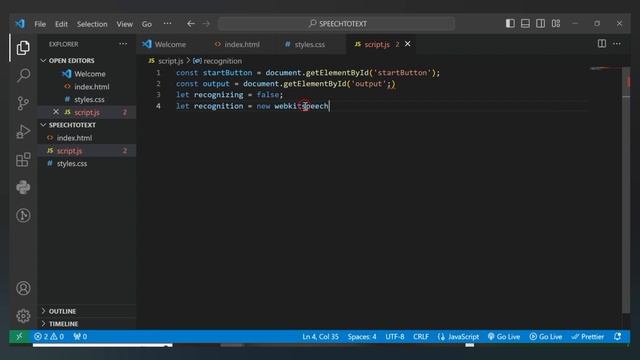640x360 pixels.
Task: Open the Run and Debug view
Action: (23, 131)
